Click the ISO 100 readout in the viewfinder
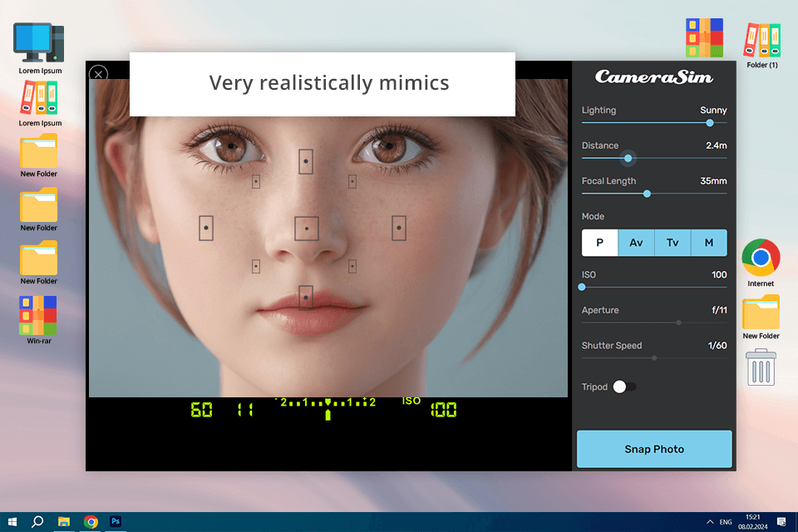The height and width of the screenshot is (532, 798). click(x=443, y=410)
